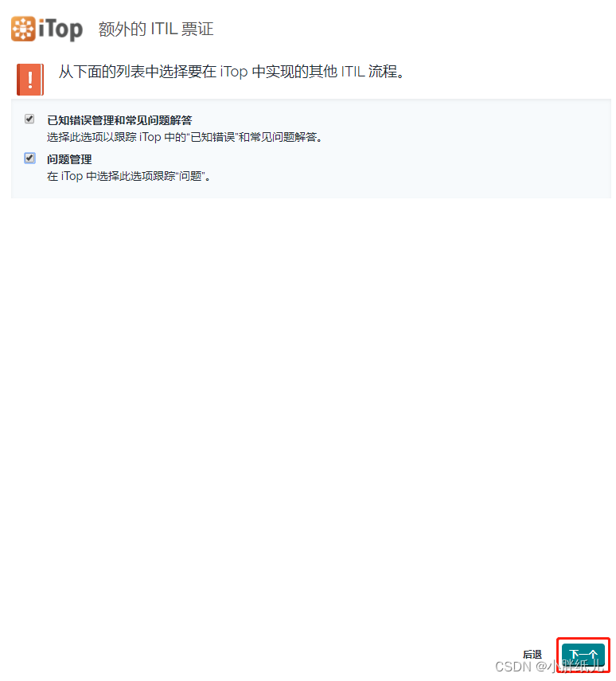Click the 下一个 button to continue
This screenshot has width=616, height=681.
(583, 655)
